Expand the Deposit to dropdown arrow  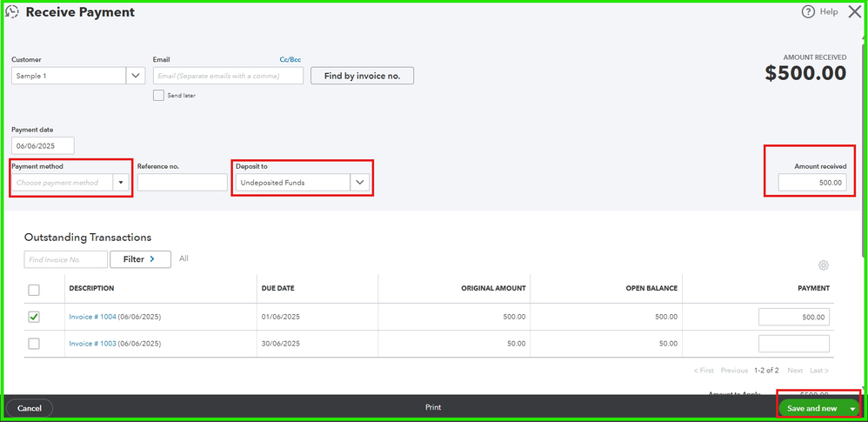(360, 182)
